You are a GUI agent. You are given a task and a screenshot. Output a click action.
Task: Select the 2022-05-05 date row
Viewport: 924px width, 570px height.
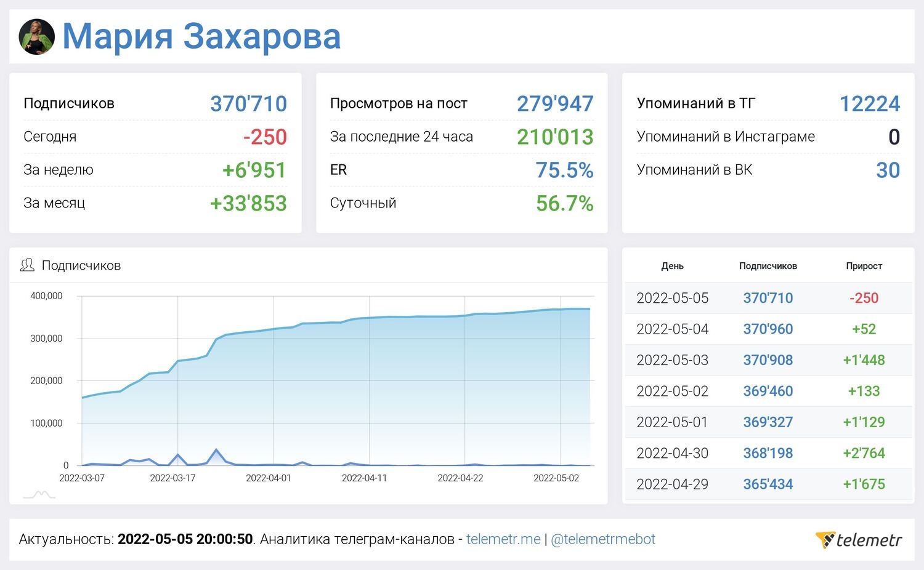coord(769,298)
